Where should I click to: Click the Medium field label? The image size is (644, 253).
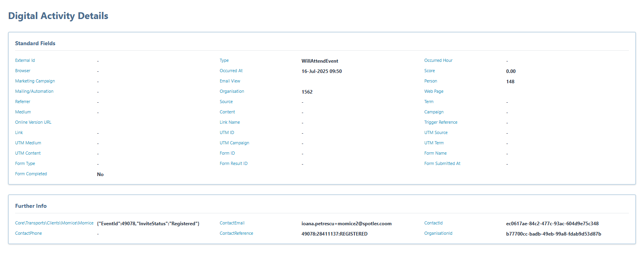[x=23, y=112]
